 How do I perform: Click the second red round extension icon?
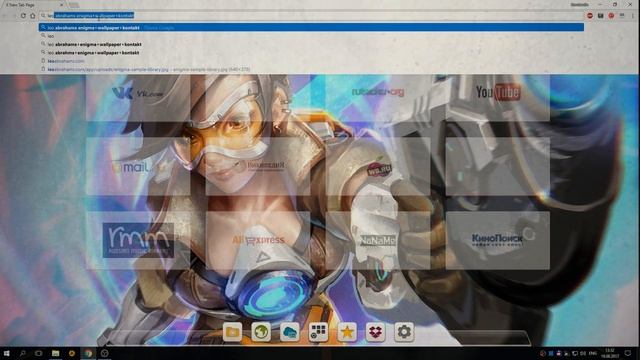tap(611, 16)
